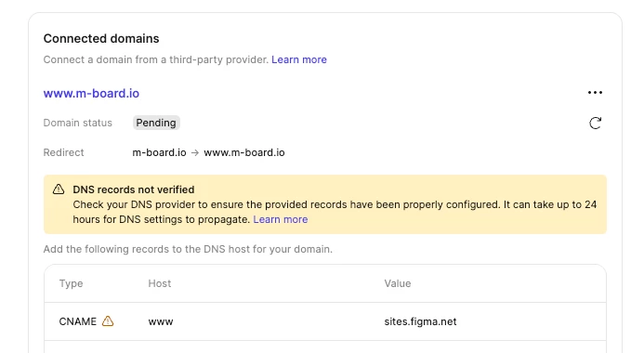Screen dimensions: 644x353
Task: Click the CNAME record type text
Action: click(x=78, y=321)
